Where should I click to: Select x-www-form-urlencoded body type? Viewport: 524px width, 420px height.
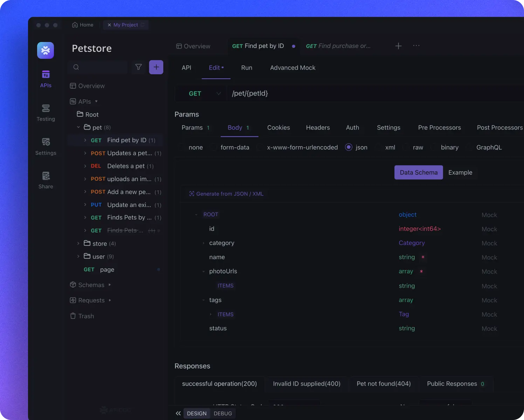coord(298,147)
